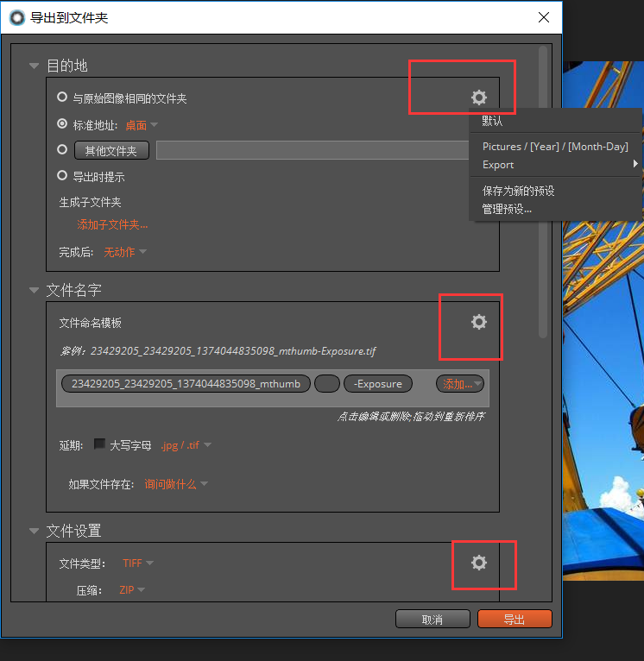Click the app icon in title bar
Viewport: 644px width, 661px height.
(x=16, y=17)
